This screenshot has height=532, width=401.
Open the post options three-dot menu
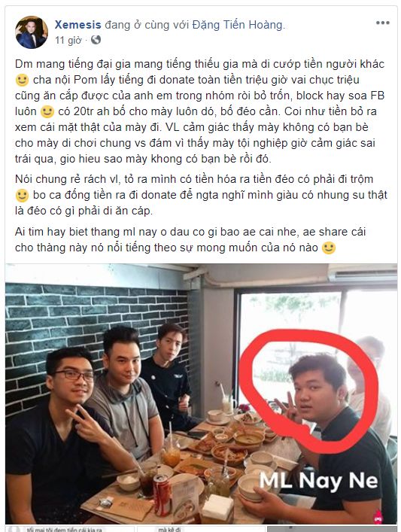tap(382, 23)
